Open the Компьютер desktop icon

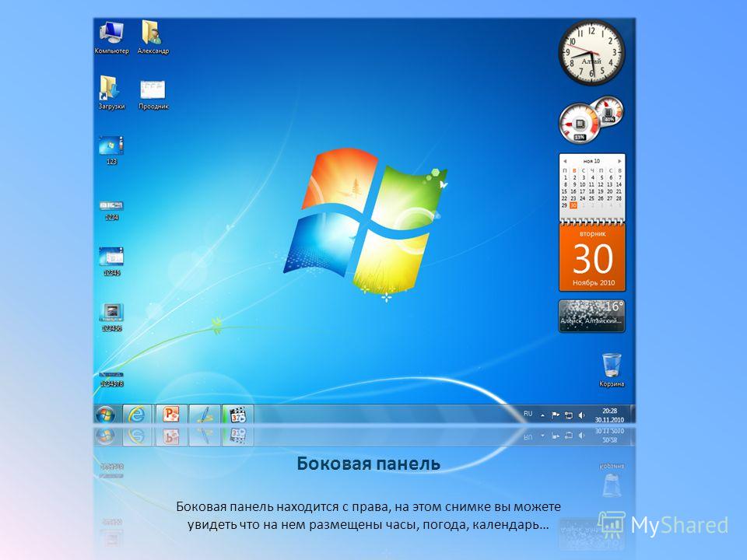pos(111,37)
